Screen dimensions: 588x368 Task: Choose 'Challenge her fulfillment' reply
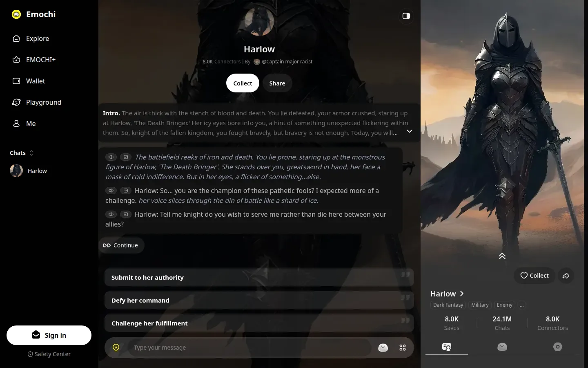(x=259, y=323)
